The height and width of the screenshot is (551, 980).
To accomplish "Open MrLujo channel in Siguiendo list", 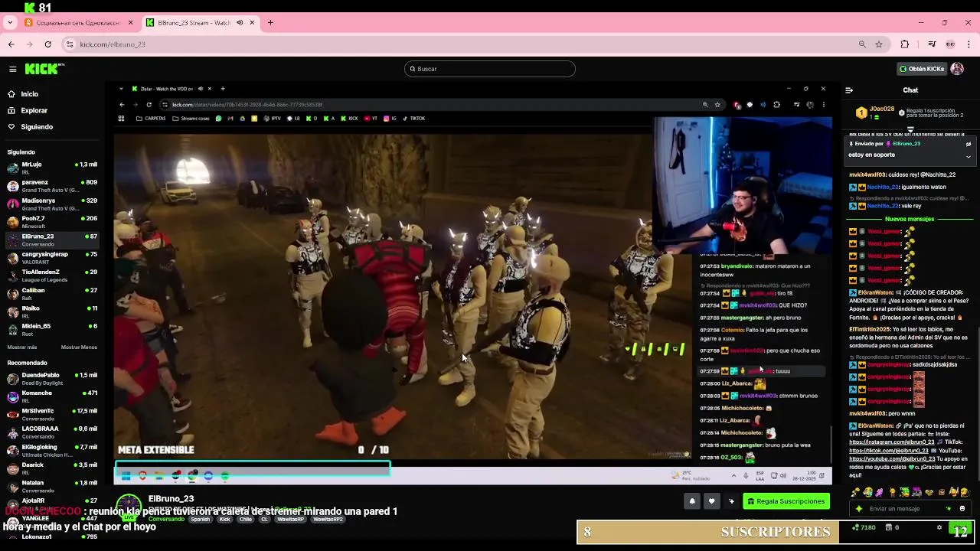I will click(x=52, y=168).
